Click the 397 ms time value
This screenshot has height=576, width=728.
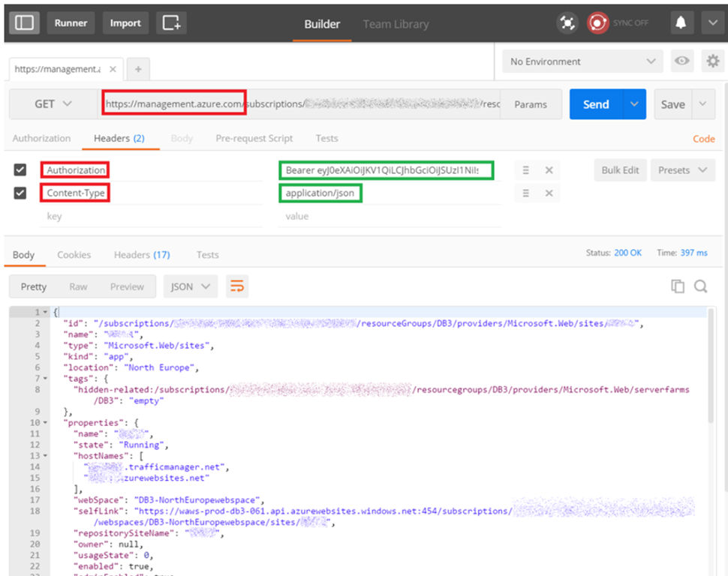tap(693, 253)
